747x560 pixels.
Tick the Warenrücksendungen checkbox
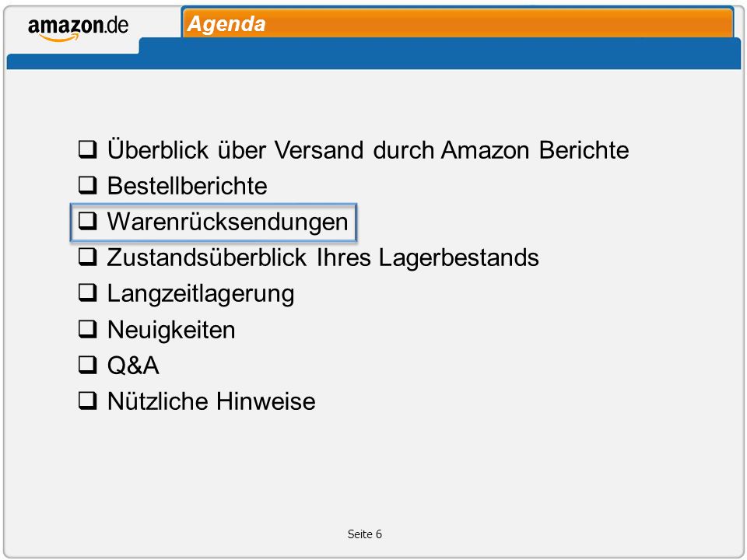tap(88, 221)
